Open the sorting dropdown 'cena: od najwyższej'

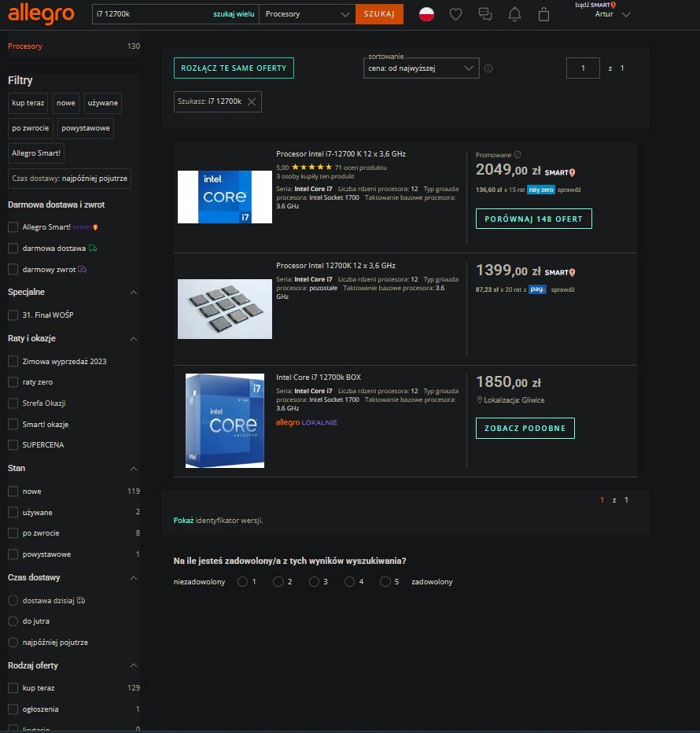(x=422, y=68)
